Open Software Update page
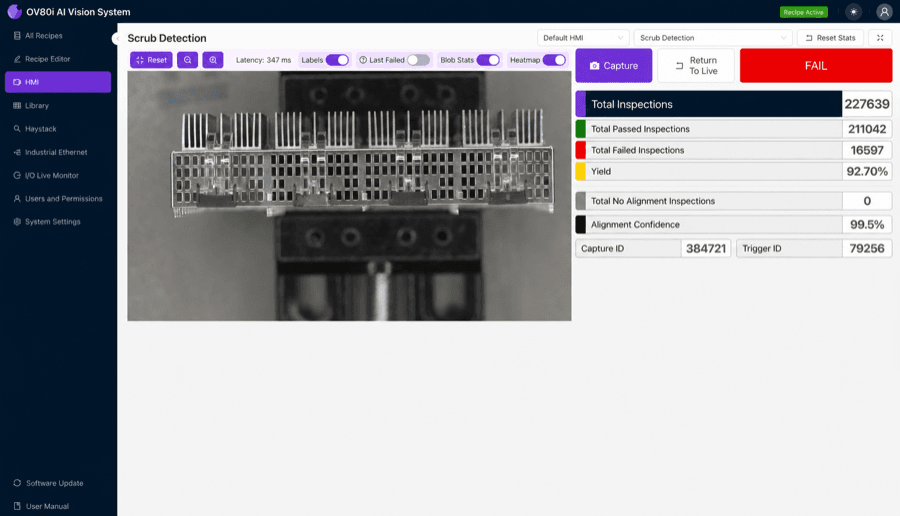Screen dimensions: 900x516 tap(57, 483)
